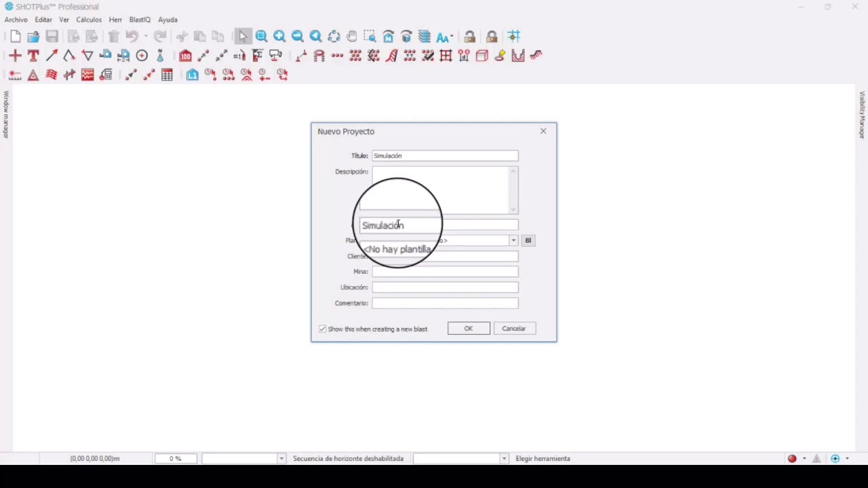Confirm the new project with OK
868x488 pixels.
point(469,329)
